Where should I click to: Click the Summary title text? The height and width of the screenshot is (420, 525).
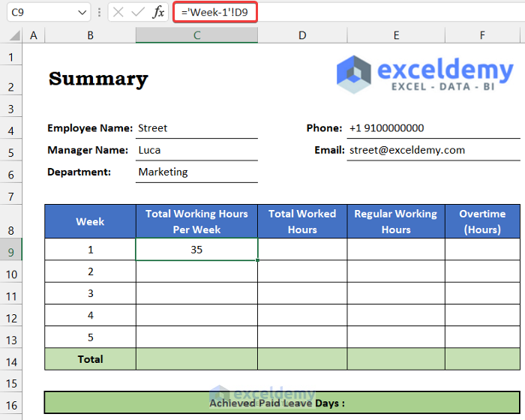pos(98,79)
